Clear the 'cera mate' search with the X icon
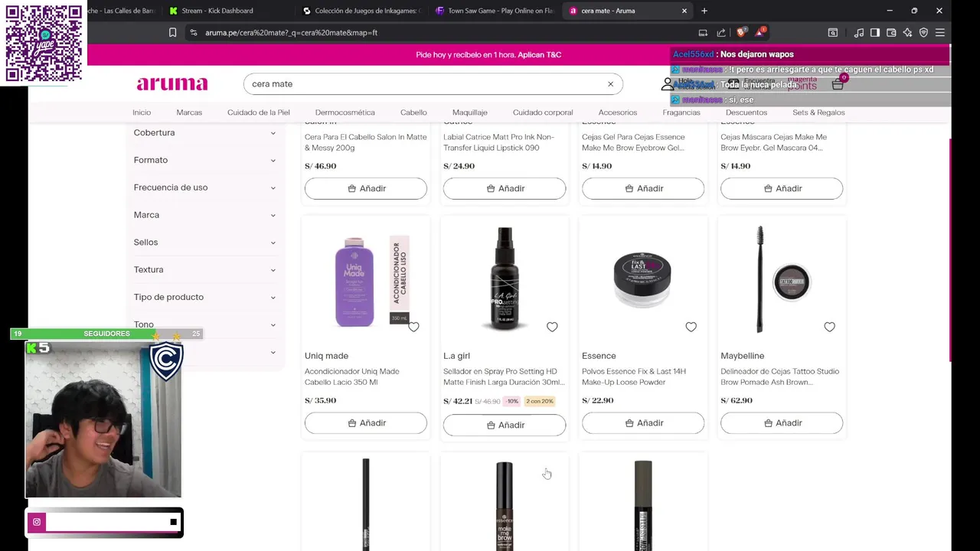980x551 pixels. 610,84
